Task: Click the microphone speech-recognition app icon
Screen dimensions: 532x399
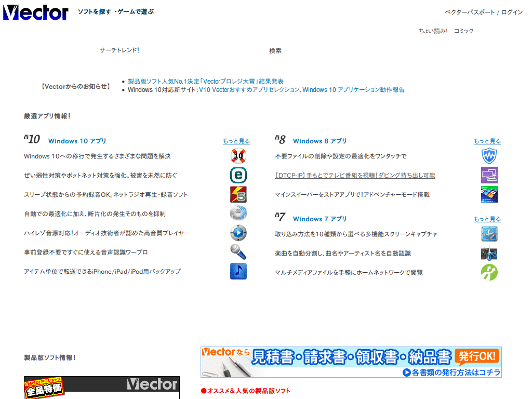Action: click(238, 252)
